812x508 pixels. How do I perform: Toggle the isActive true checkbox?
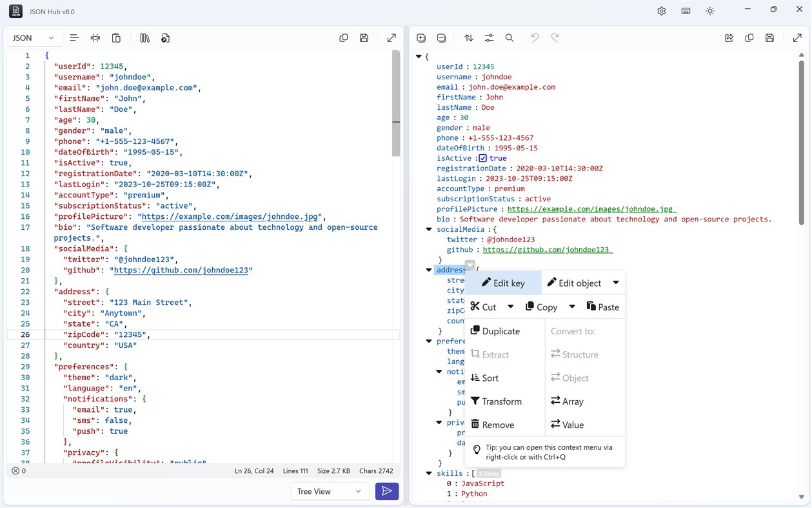(482, 158)
